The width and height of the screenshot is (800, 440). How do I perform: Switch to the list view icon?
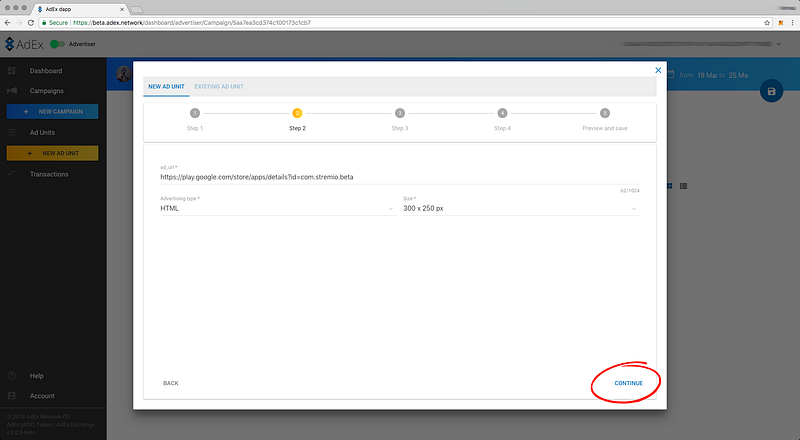tap(684, 186)
